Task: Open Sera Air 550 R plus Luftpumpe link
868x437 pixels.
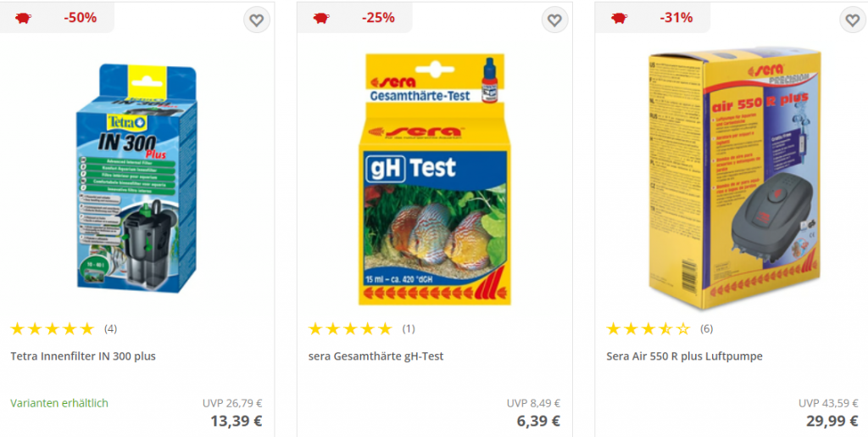Action: point(684,356)
